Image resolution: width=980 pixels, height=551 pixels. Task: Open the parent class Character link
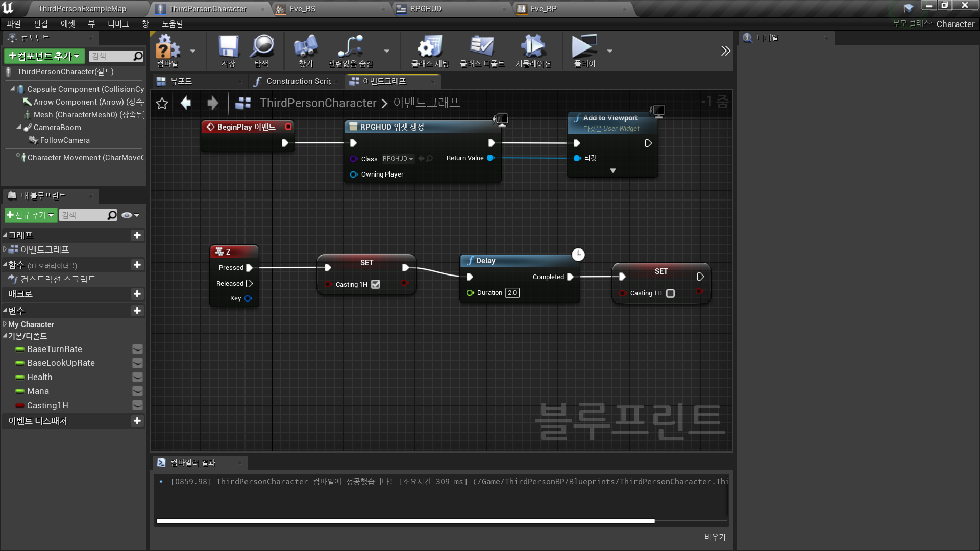[955, 24]
